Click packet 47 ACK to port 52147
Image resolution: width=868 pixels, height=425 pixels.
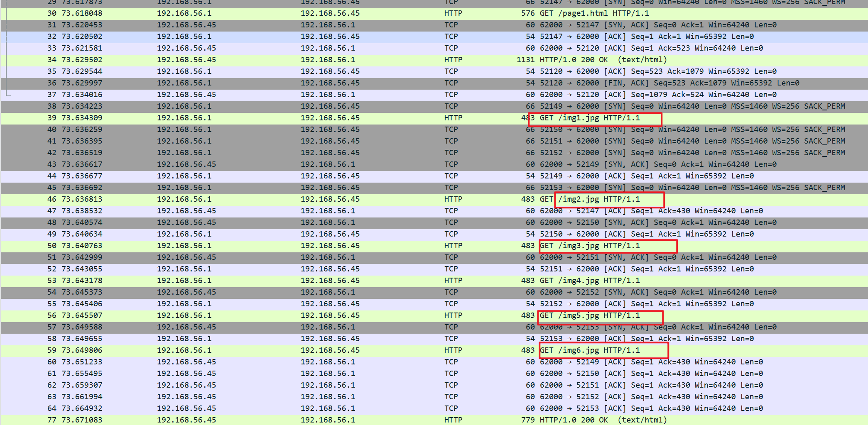[x=434, y=211]
